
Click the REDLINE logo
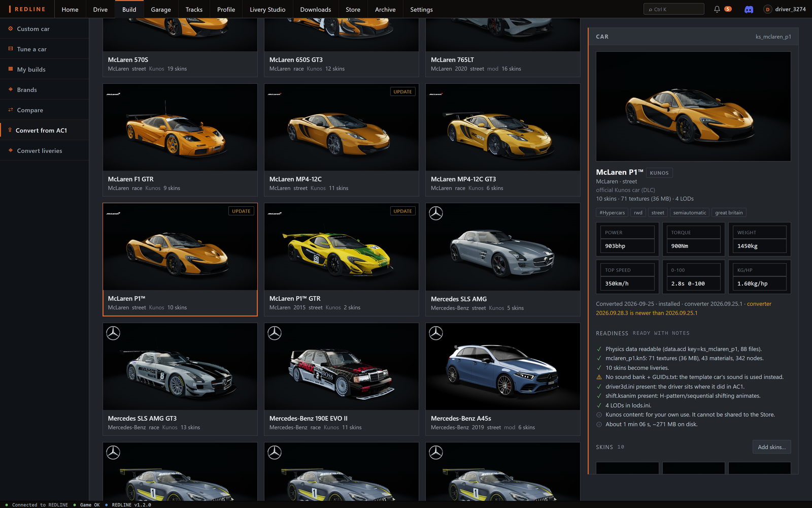point(27,9)
